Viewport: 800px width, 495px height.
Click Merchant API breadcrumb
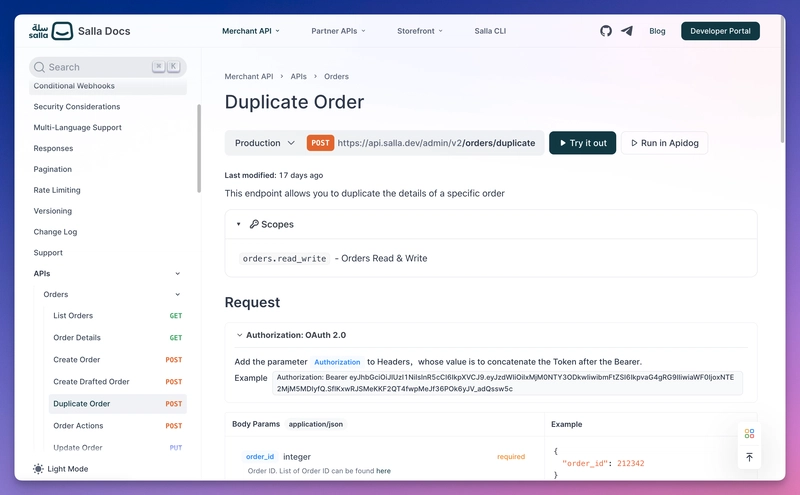tap(249, 77)
